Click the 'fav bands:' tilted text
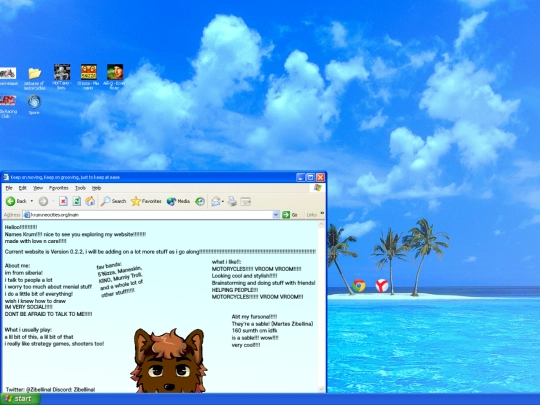Image resolution: width=540 pixels, height=405 pixels. tap(109, 266)
